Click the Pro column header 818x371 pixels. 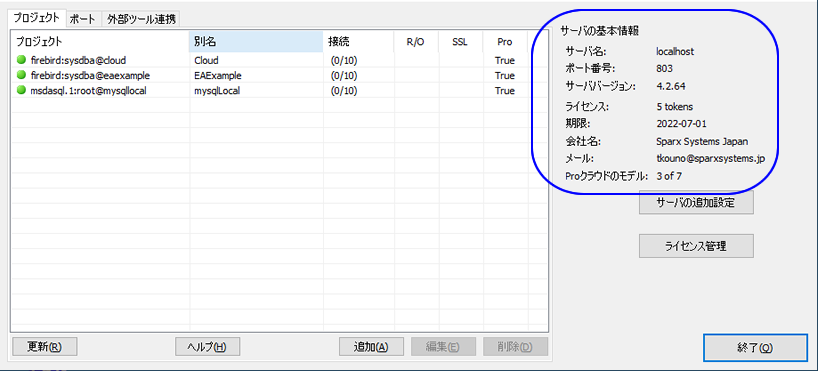(505, 41)
